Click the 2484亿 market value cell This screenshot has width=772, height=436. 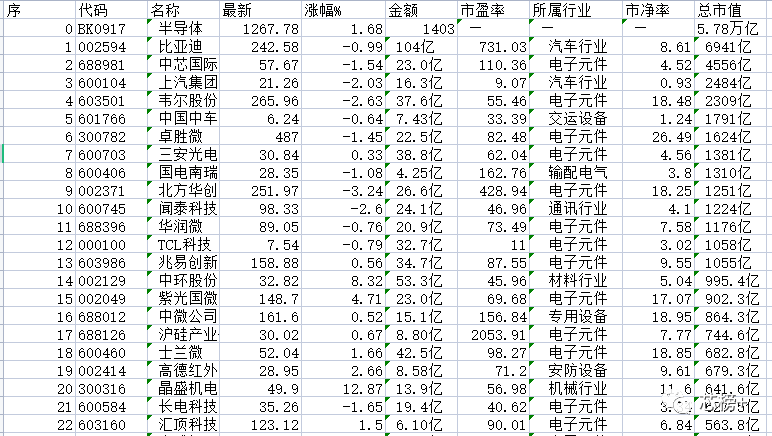tap(733, 83)
